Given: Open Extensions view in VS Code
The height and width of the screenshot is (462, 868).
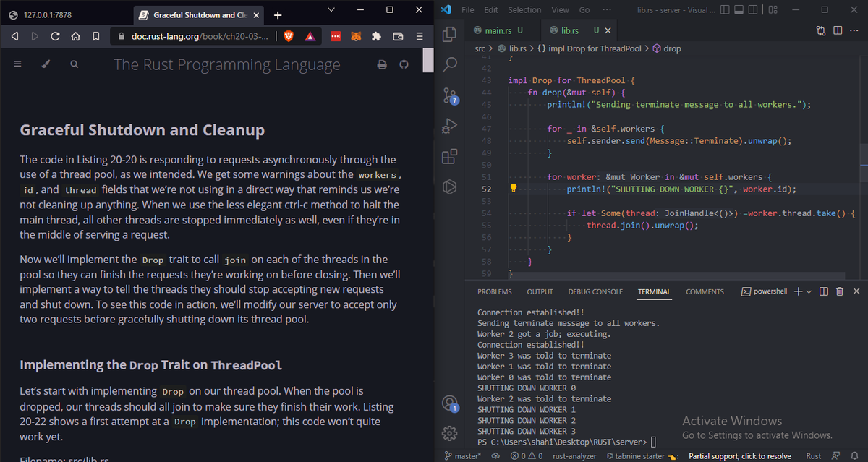Looking at the screenshot, I should click(449, 155).
